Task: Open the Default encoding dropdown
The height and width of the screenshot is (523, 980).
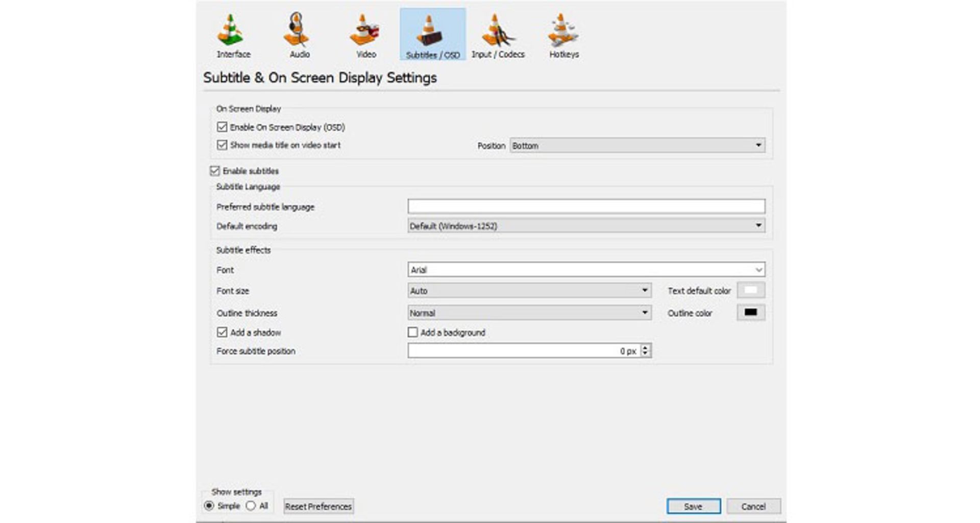Action: [x=759, y=225]
